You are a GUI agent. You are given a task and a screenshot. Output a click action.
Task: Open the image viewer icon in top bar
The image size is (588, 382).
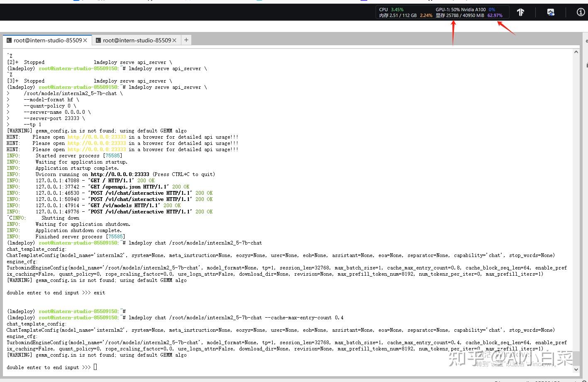[551, 12]
